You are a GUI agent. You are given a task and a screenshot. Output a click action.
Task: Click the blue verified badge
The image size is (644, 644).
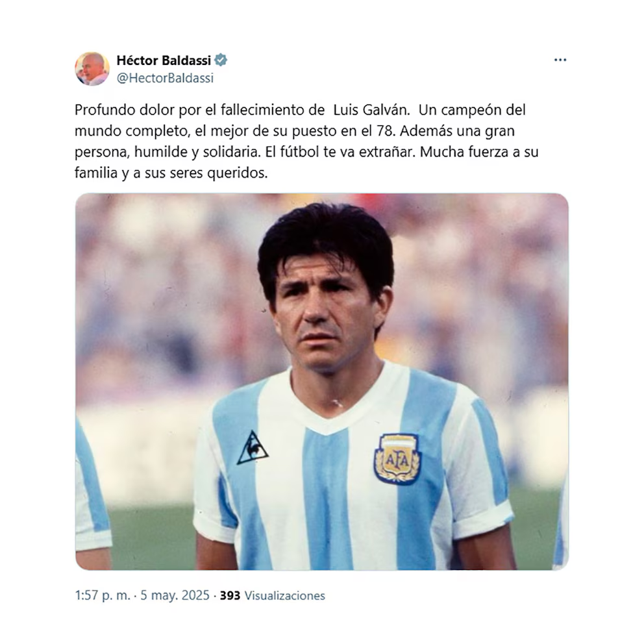tap(221, 60)
